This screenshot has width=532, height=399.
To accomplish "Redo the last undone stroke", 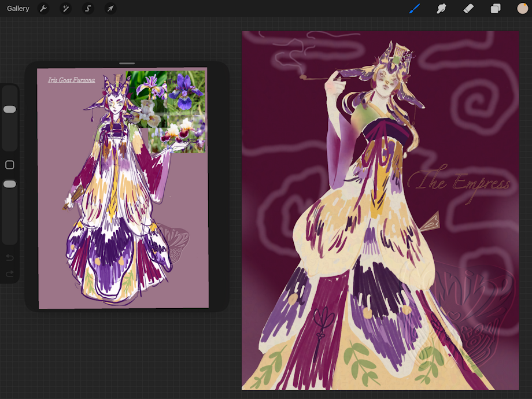I will point(9,274).
